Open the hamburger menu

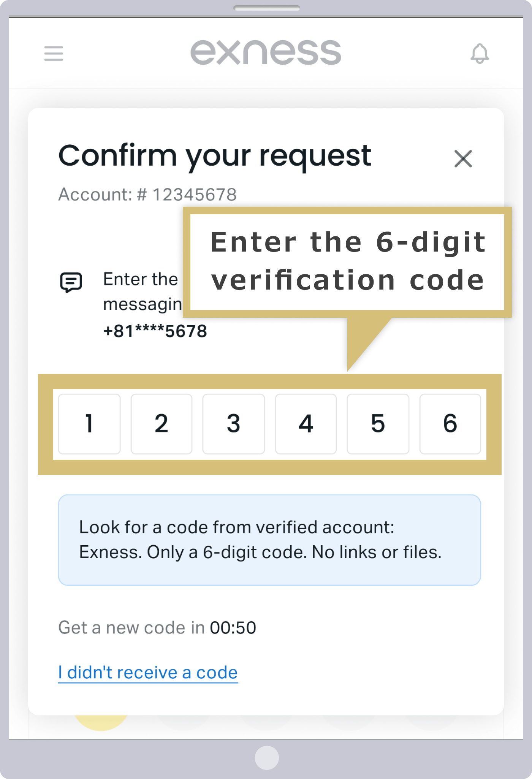click(54, 53)
